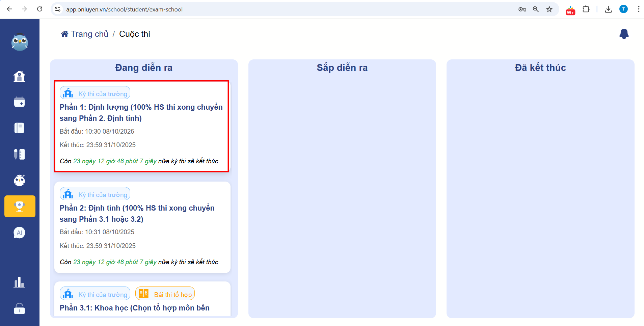Open the AI chat bubble icon

(19, 233)
